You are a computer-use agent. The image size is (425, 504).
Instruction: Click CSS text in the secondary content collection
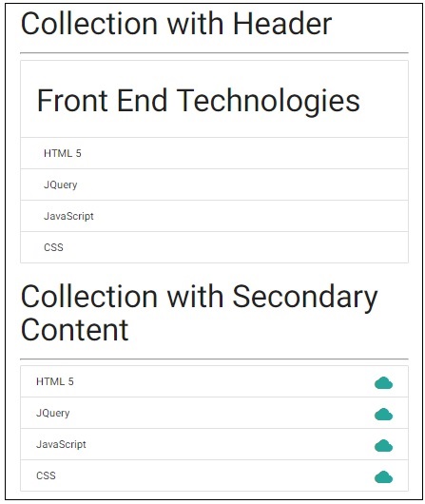coord(46,475)
